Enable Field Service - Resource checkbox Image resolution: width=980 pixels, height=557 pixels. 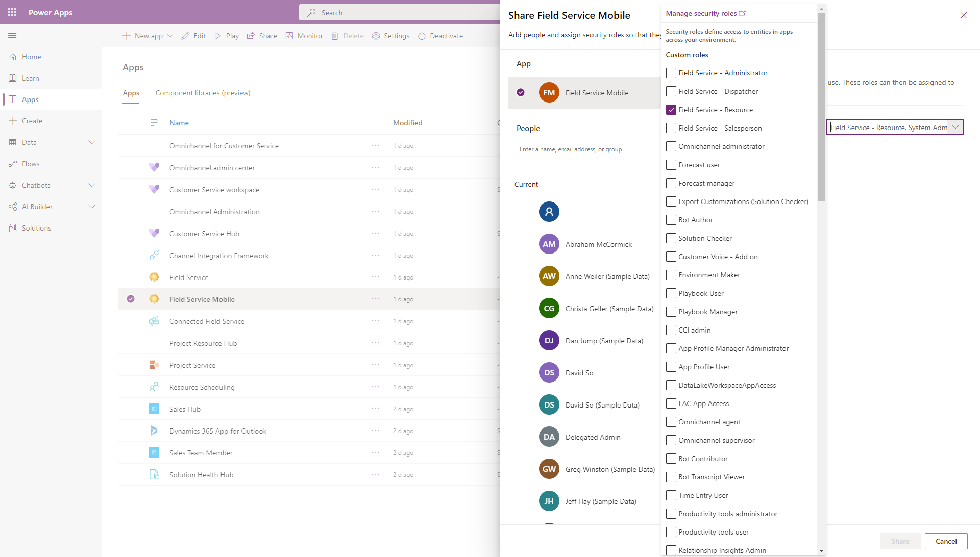(x=671, y=109)
